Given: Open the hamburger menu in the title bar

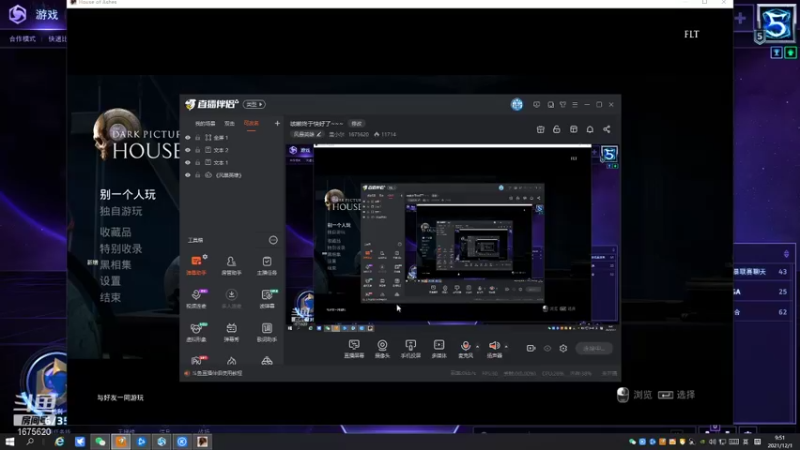Looking at the screenshot, I should click(x=575, y=105).
